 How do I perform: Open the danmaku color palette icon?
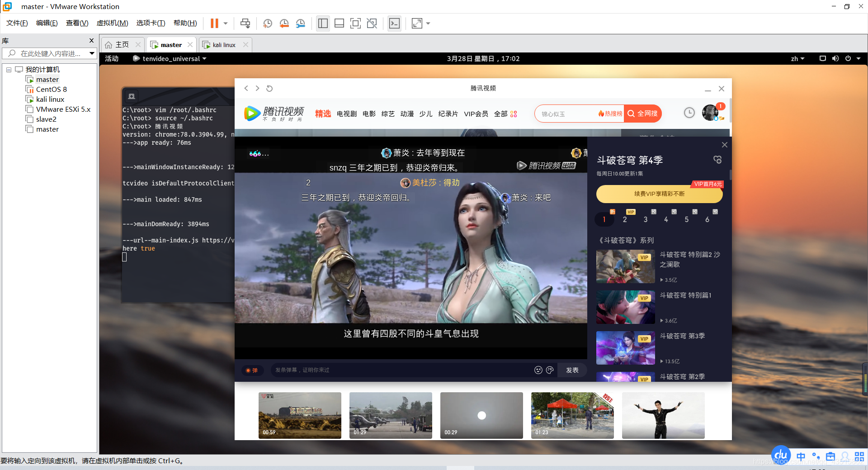coord(550,370)
